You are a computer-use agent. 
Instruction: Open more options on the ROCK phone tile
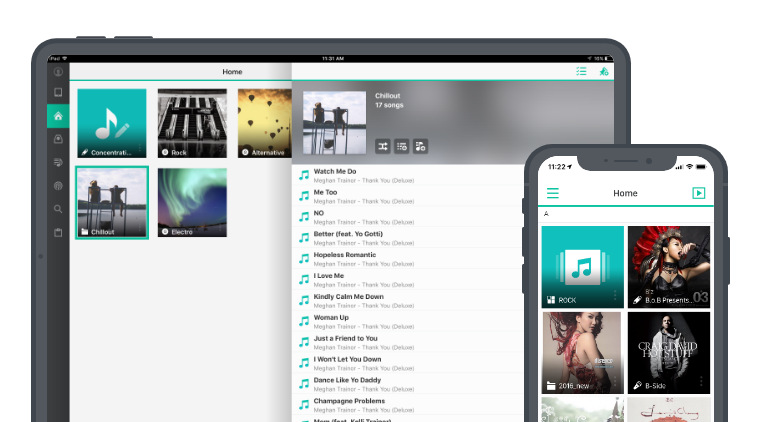615,295
